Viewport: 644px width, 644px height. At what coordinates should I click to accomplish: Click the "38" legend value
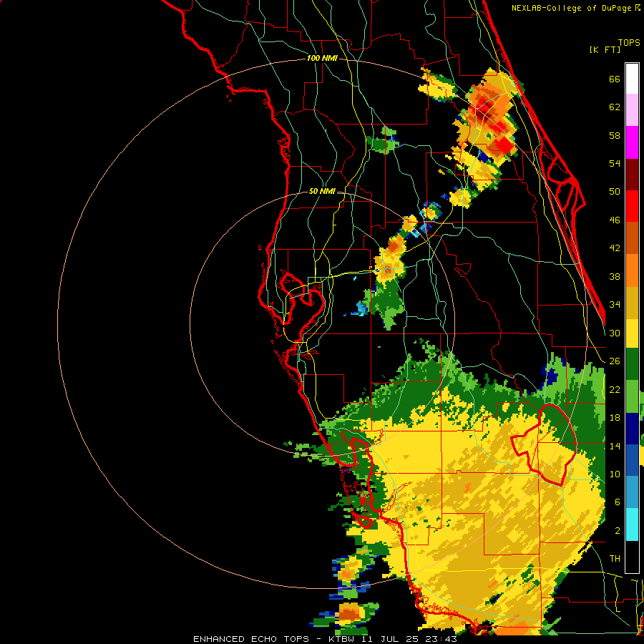coord(615,276)
